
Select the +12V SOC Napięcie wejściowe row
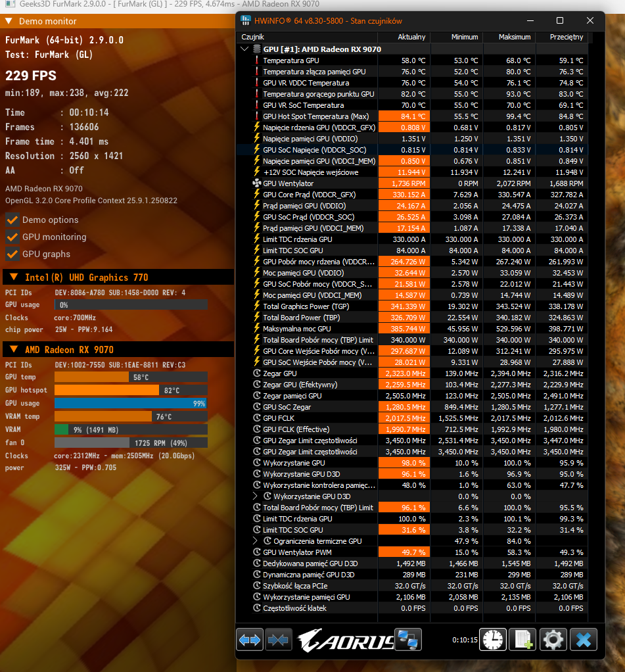pos(412,172)
